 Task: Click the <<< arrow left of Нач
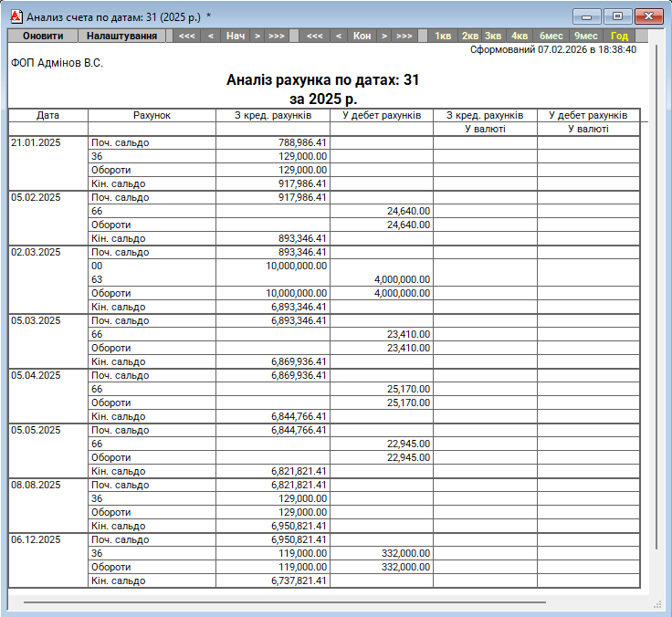(x=186, y=36)
